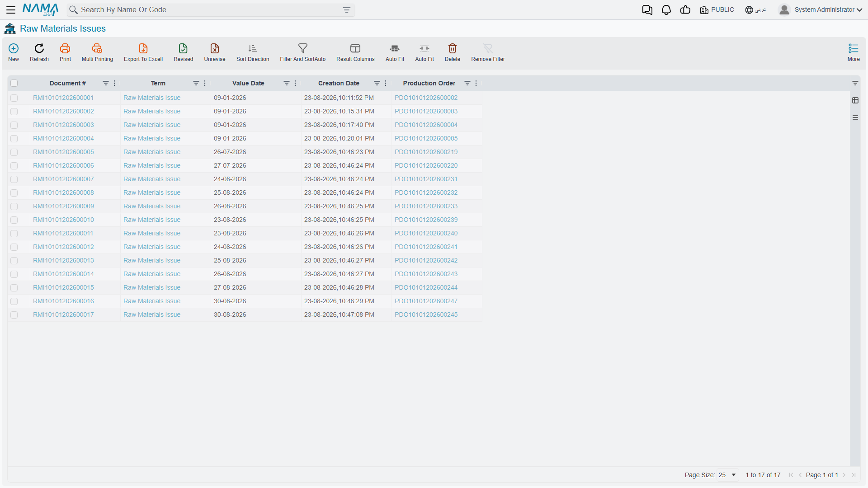Check row RMI10101202600001
Viewport: 868px width, 488px height.
tap(14, 98)
